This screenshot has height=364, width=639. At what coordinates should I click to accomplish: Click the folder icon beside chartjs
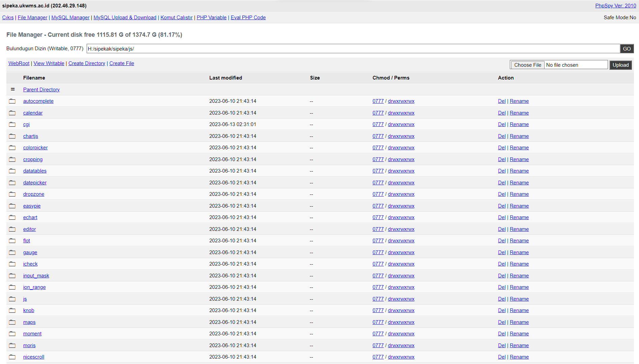pos(12,136)
